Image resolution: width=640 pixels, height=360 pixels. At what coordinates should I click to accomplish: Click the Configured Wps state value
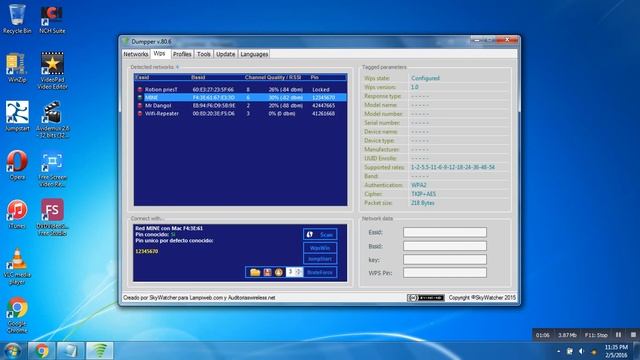point(425,78)
